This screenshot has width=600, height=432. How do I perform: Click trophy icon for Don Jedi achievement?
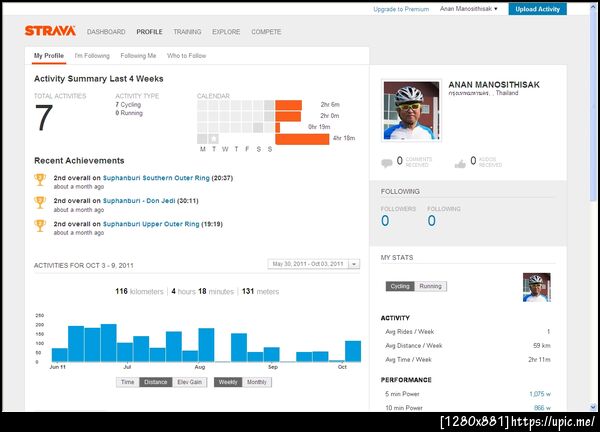(x=40, y=202)
